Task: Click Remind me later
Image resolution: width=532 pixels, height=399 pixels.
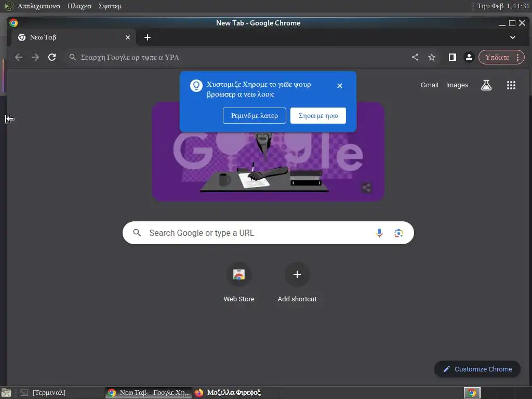Action: point(255,116)
